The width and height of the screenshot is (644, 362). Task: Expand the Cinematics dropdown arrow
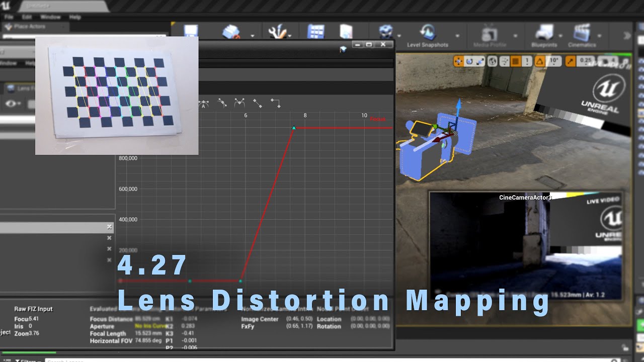click(x=600, y=36)
